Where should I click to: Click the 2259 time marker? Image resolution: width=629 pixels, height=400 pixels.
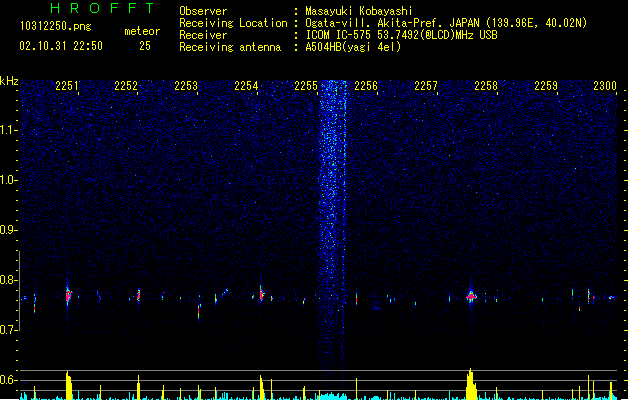pyautogui.click(x=546, y=86)
